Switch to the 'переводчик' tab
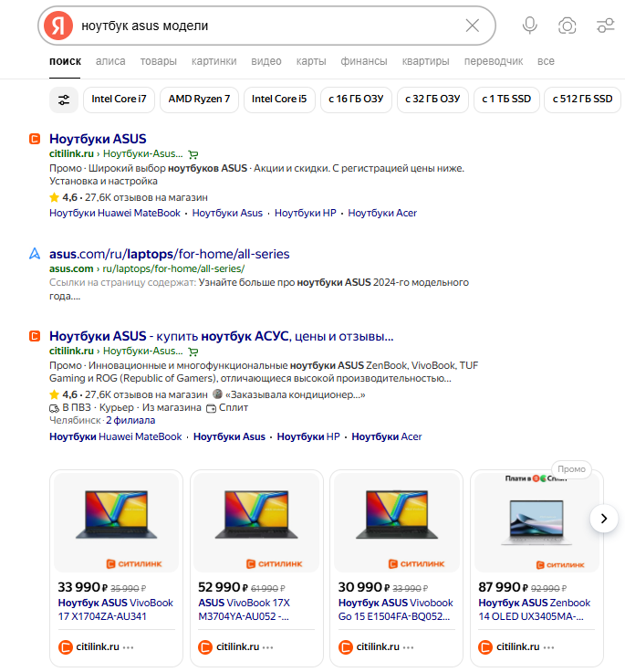This screenshot has height=672, width=625. coord(494,61)
